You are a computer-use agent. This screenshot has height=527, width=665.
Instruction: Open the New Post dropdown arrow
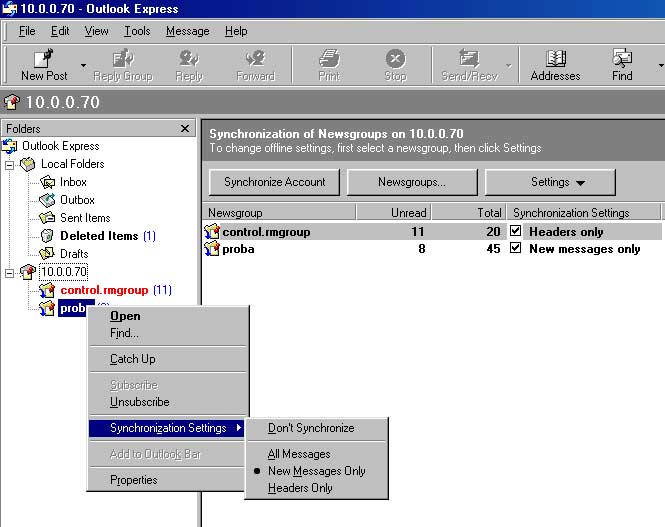click(84, 65)
